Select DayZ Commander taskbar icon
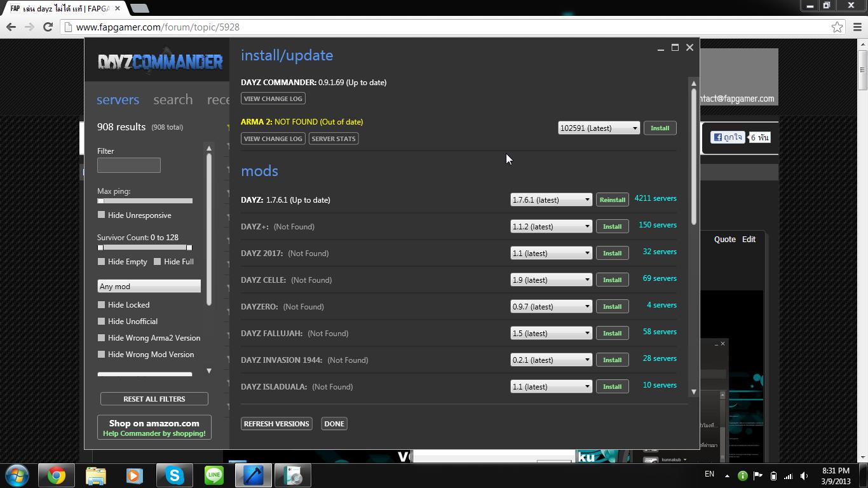 [x=254, y=475]
